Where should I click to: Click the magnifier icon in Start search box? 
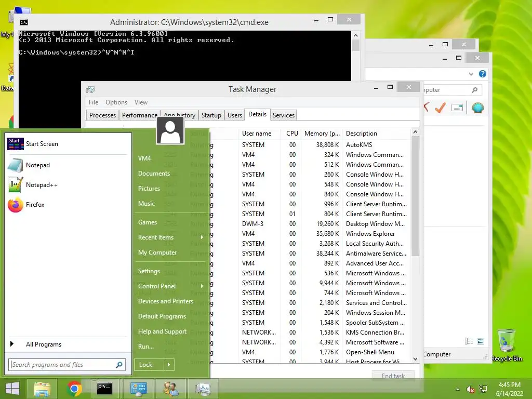tap(119, 365)
